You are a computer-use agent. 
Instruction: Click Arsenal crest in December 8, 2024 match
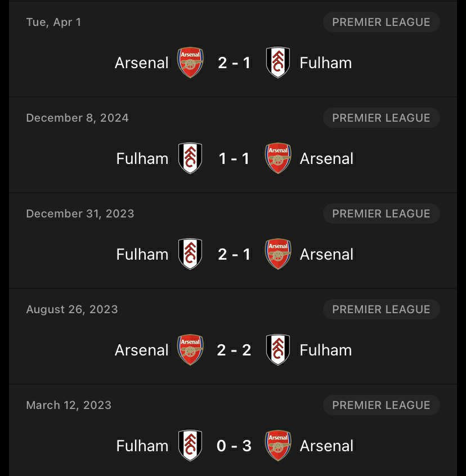click(277, 158)
